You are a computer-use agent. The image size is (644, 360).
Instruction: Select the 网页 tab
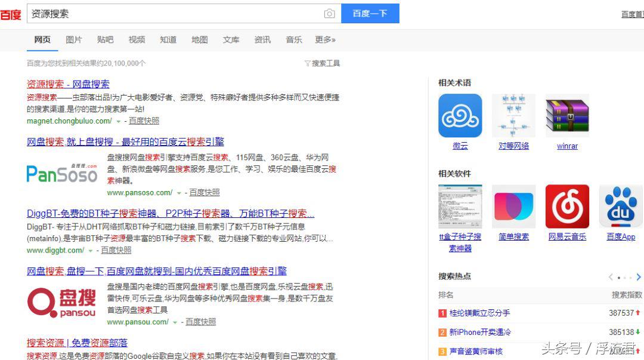(42, 39)
